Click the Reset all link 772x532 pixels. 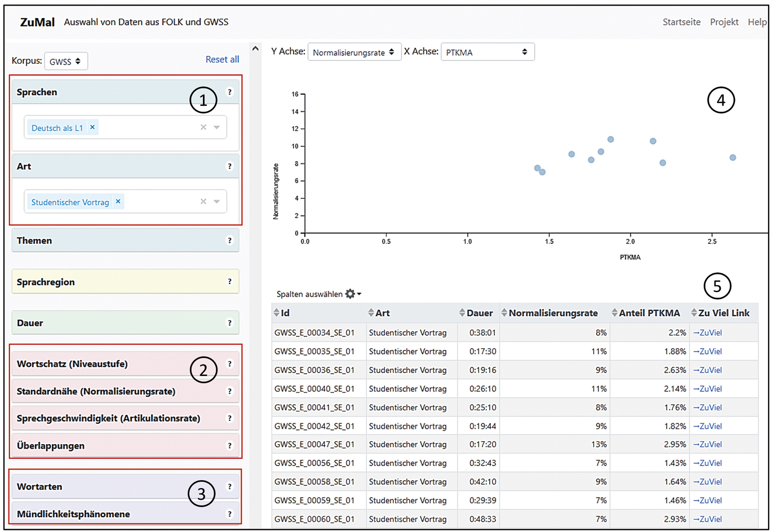coord(222,59)
